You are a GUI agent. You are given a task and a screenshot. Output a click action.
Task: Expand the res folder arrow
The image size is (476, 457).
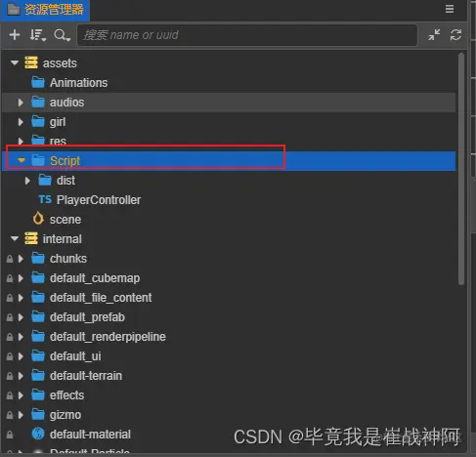[21, 142]
